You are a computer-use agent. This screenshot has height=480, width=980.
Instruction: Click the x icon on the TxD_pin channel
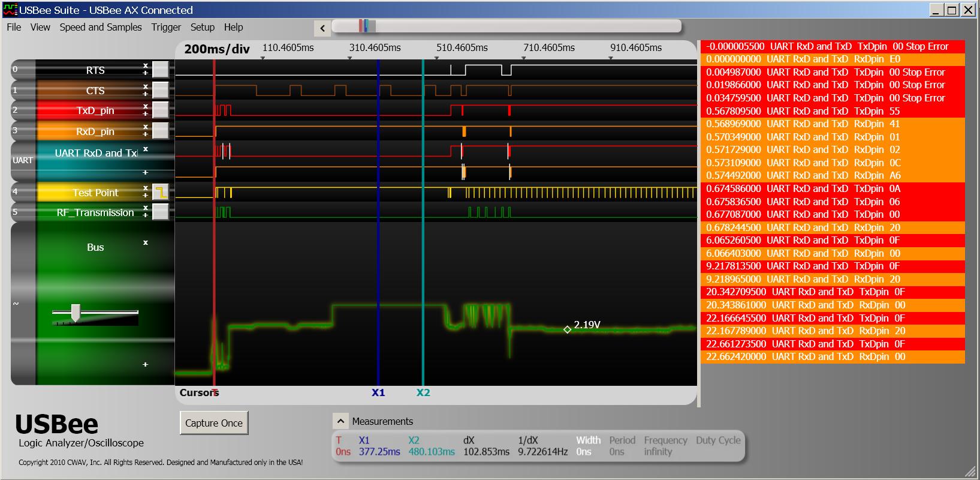[145, 106]
